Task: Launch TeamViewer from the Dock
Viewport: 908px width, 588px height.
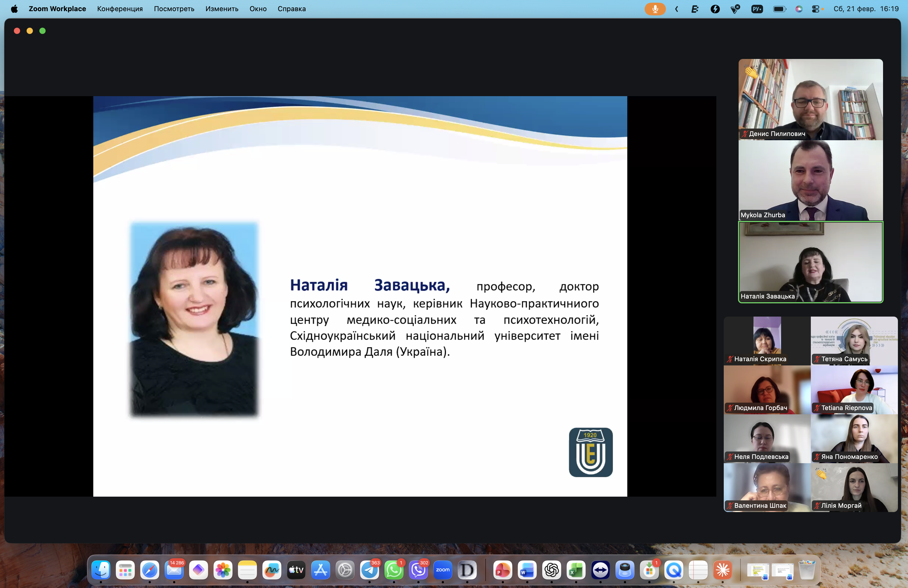Action: click(601, 570)
